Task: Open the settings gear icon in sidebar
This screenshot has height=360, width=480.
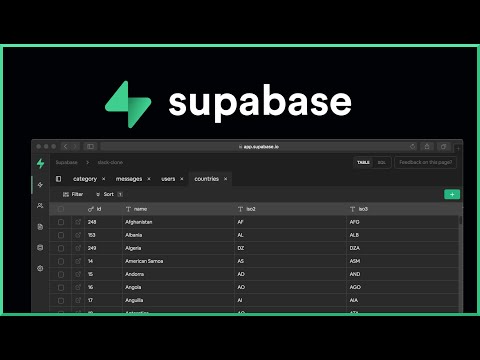Action: pyautogui.click(x=40, y=268)
